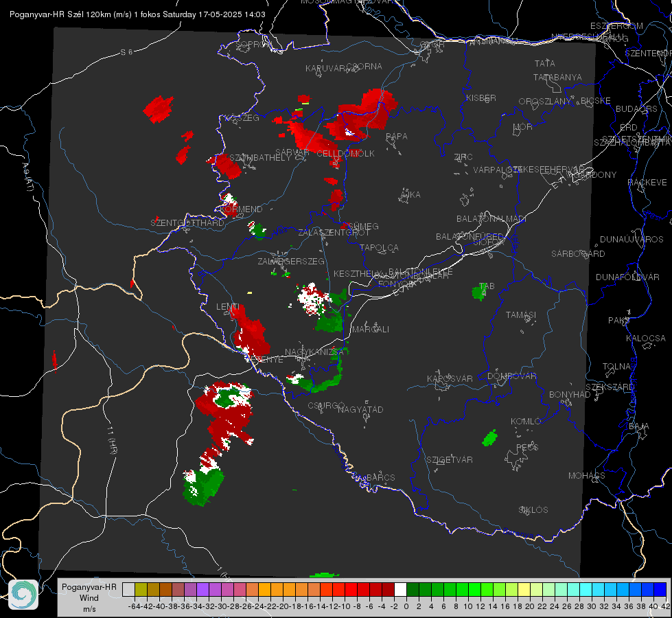Click the SZOMBATHELY city label
Image resolution: width=672 pixels, height=618 pixels.
coord(259,158)
